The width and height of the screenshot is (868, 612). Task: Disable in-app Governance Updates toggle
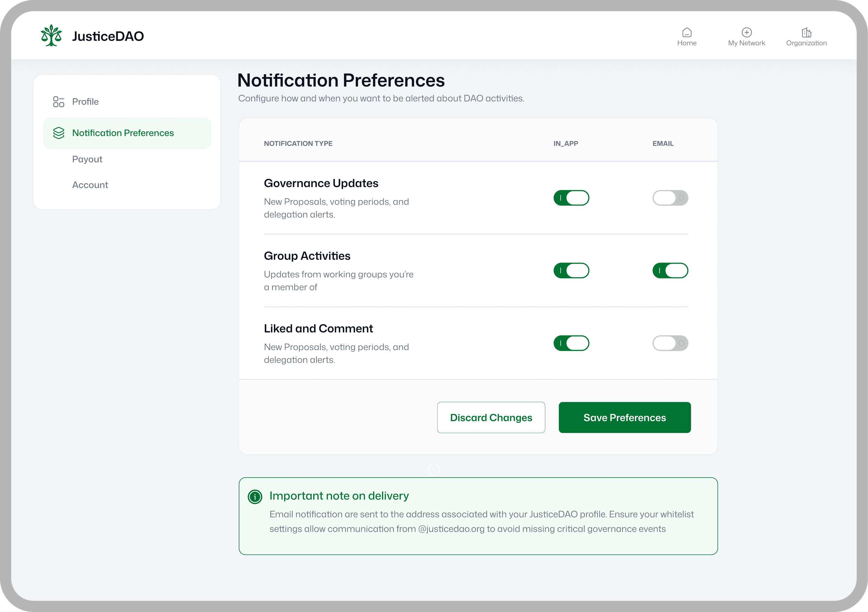click(571, 198)
